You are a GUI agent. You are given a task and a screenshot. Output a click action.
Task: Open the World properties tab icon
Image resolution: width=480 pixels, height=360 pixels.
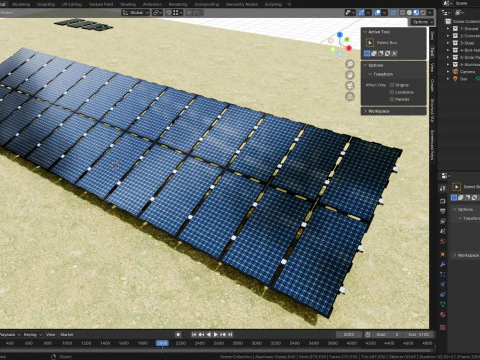pos(443,241)
